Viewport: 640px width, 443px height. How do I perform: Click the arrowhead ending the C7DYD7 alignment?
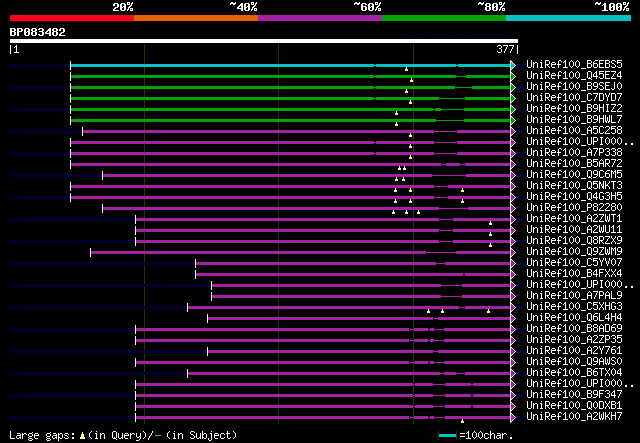pos(513,98)
